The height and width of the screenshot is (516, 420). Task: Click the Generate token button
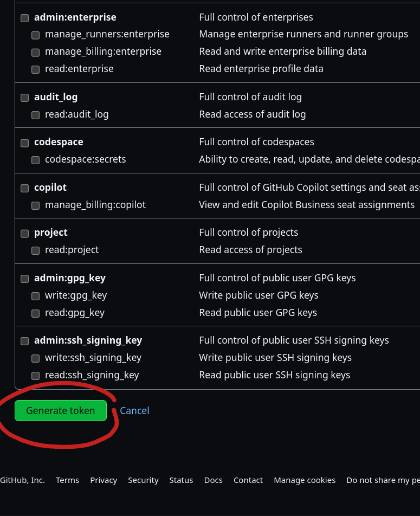(60, 411)
